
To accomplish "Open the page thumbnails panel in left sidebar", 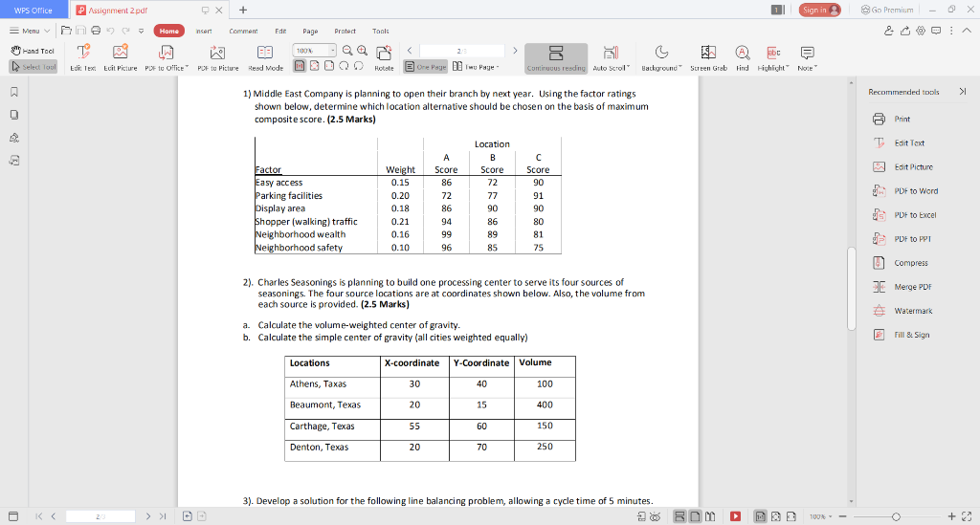I will point(13,115).
